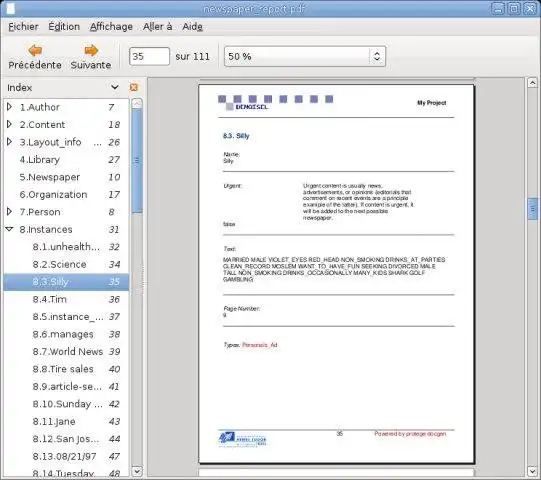
Task: Open the Aller à menu
Action: coord(157,27)
